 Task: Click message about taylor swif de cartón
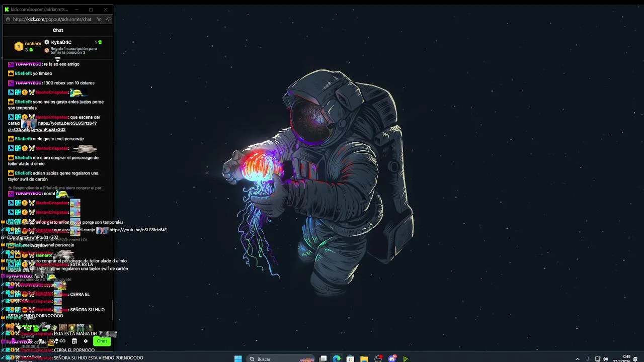(x=53, y=176)
